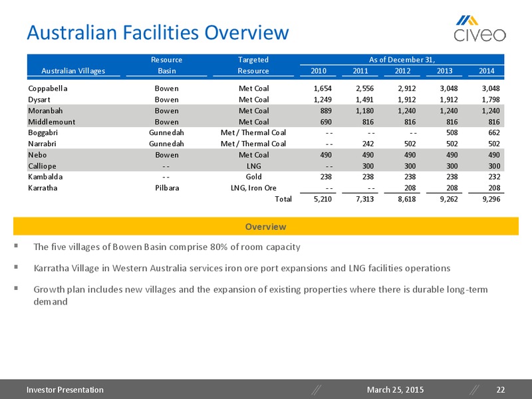This screenshot has width=532, height=399.
Task: Select the Karratha village row name
Action: (43, 188)
